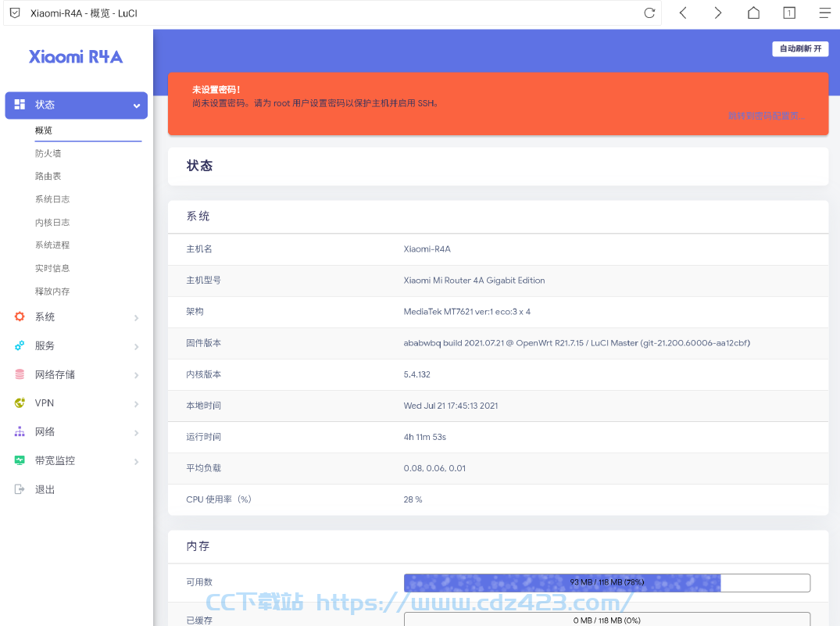Click the VPN icon in sidebar
Screen dimensions: 840x626
[x=20, y=403]
